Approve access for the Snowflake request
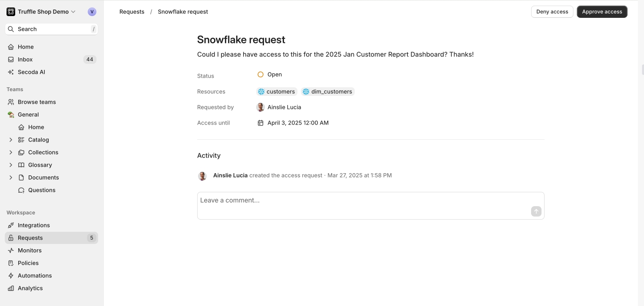The width and height of the screenshot is (644, 306). tap(602, 12)
